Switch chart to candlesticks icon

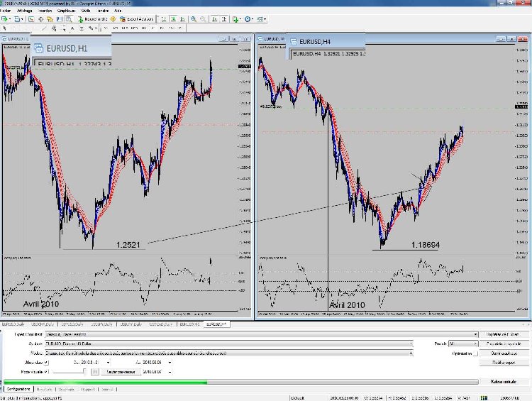[173, 19]
